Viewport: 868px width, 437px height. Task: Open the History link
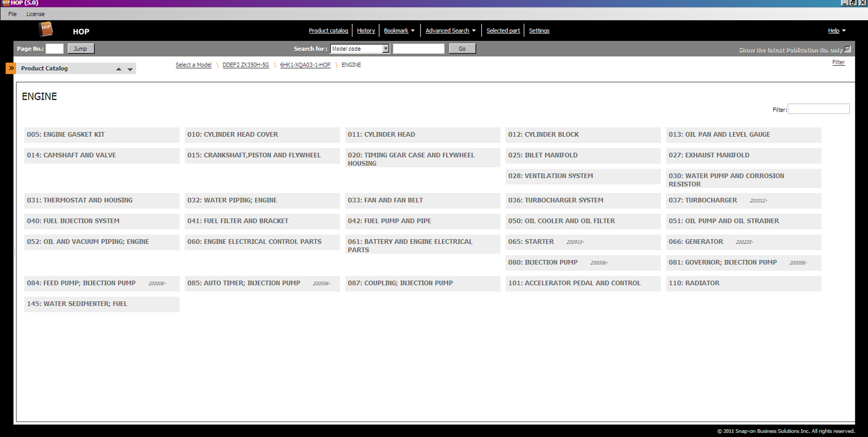pyautogui.click(x=366, y=31)
